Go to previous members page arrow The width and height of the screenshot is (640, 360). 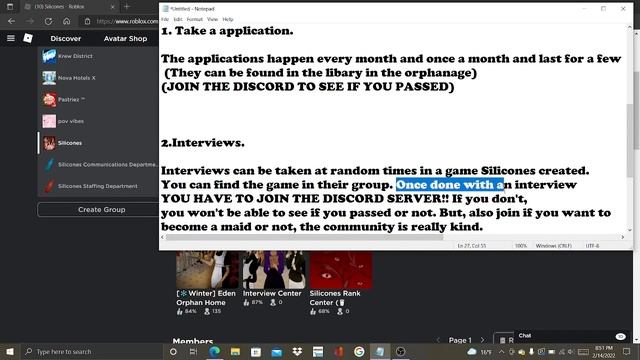(438, 340)
